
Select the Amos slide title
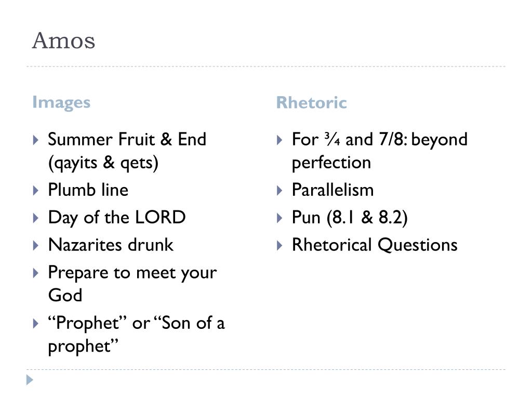pos(63,41)
